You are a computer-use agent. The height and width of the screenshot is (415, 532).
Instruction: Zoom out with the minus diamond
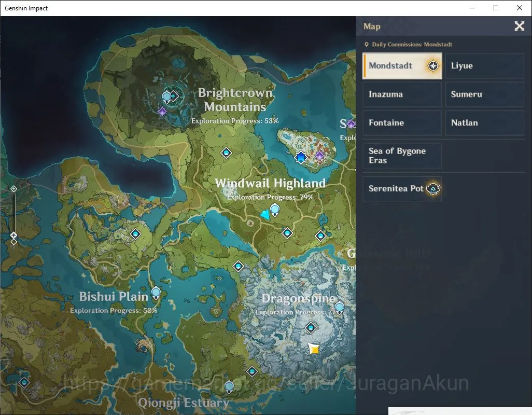click(13, 242)
